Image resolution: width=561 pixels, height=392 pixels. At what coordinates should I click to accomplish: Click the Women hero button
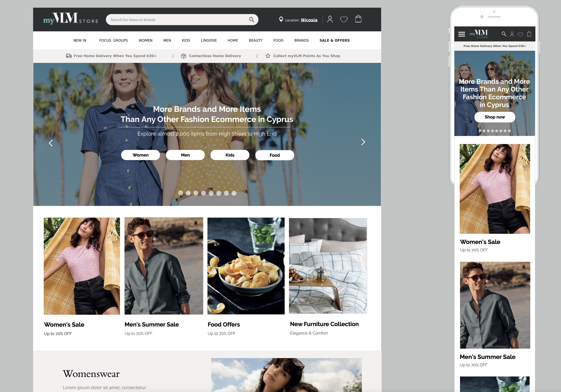pos(140,155)
